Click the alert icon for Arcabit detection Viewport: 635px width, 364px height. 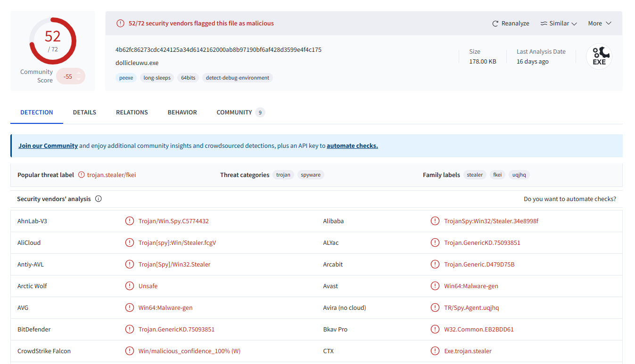tap(435, 264)
